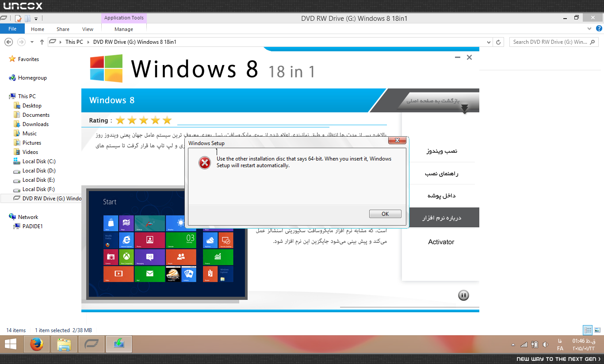Switch to the autorun app taskbar button

[92, 344]
